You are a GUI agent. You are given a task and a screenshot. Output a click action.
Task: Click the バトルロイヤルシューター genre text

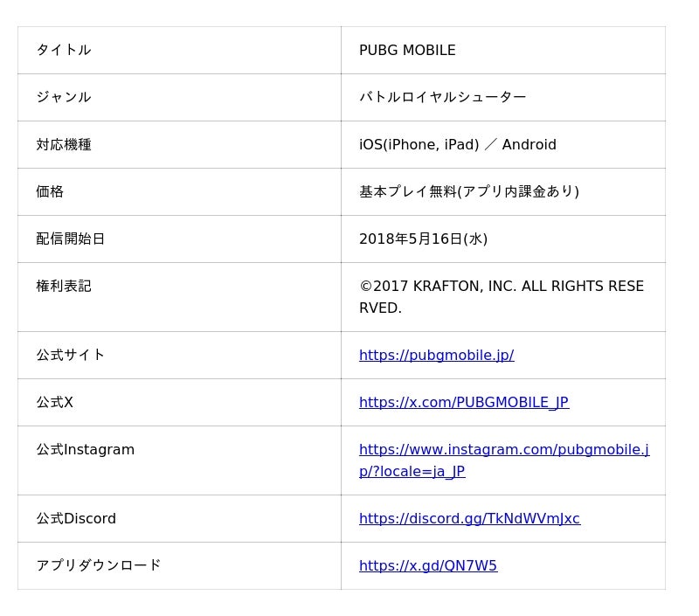pyautogui.click(x=442, y=97)
